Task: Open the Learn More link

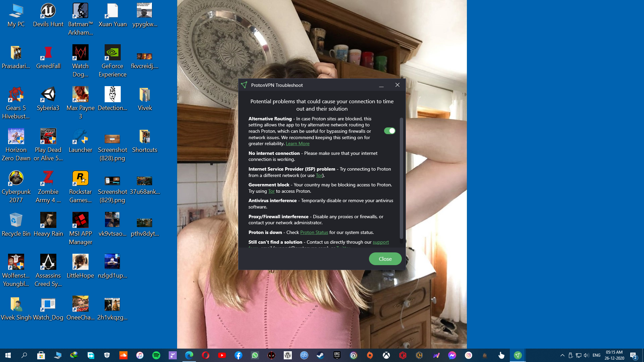Action: point(298,143)
